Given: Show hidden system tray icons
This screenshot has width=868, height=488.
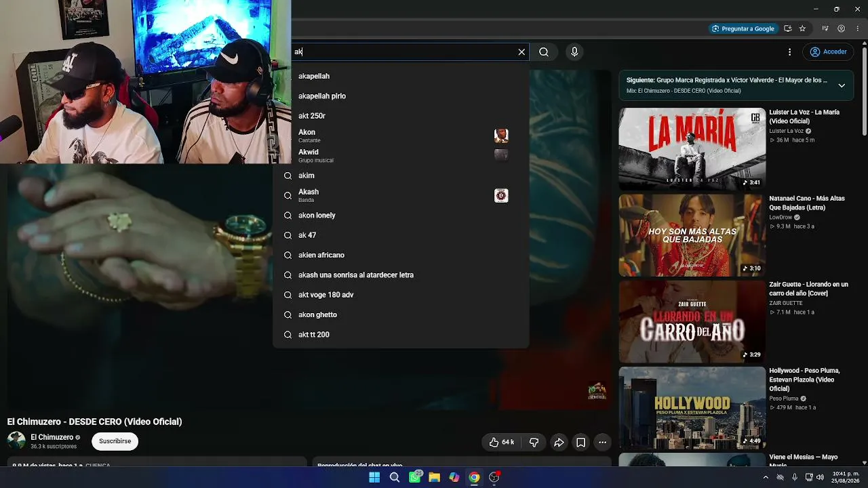Looking at the screenshot, I should coord(766,477).
